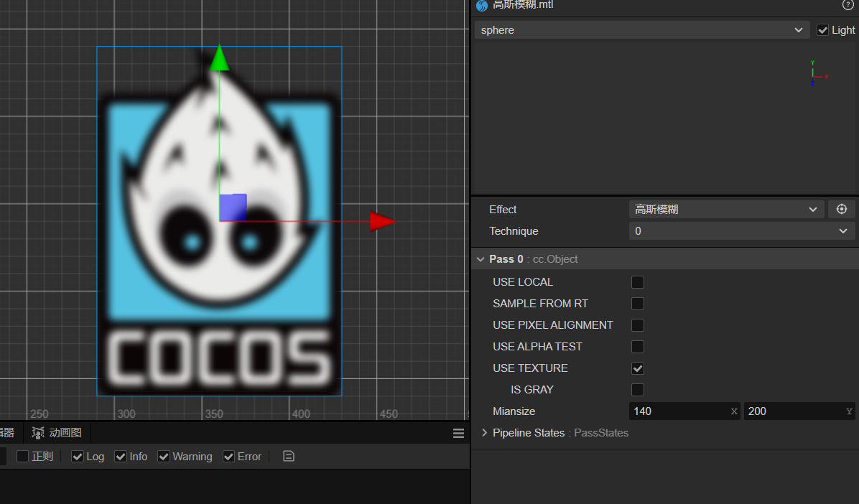Click the blue XY-plane gizmo square
The image size is (859, 504).
pyautogui.click(x=233, y=207)
